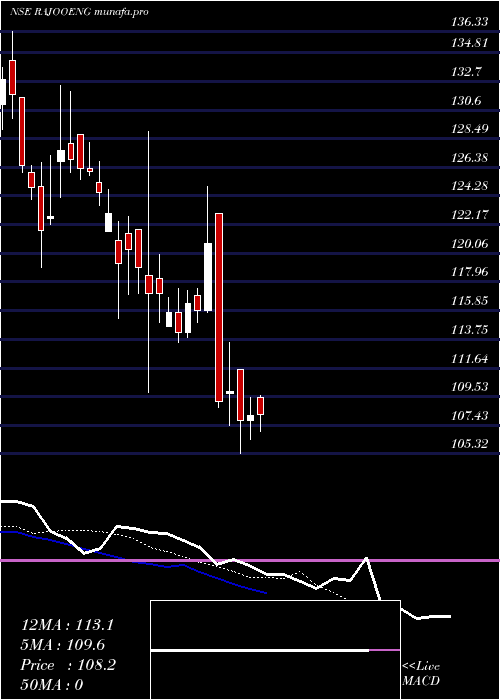Image resolution: width=500 pixels, height=700 pixels.
Task: Click the <<Live MACD label
Action: click(421, 674)
